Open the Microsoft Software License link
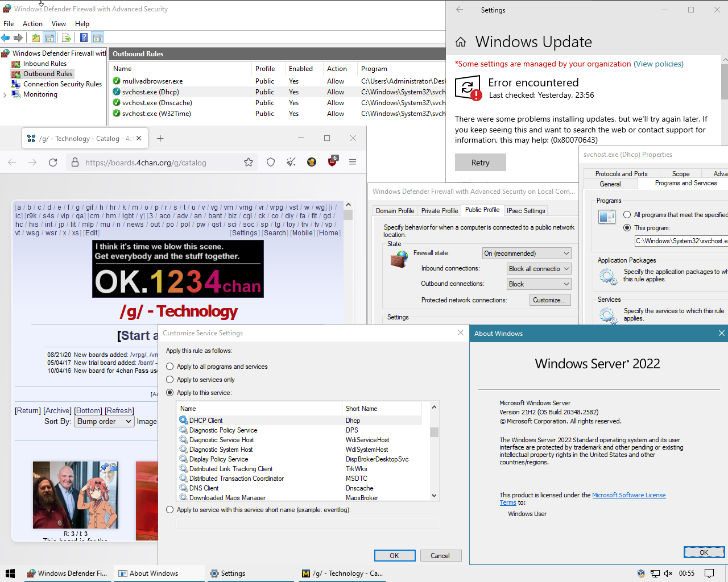 point(628,495)
